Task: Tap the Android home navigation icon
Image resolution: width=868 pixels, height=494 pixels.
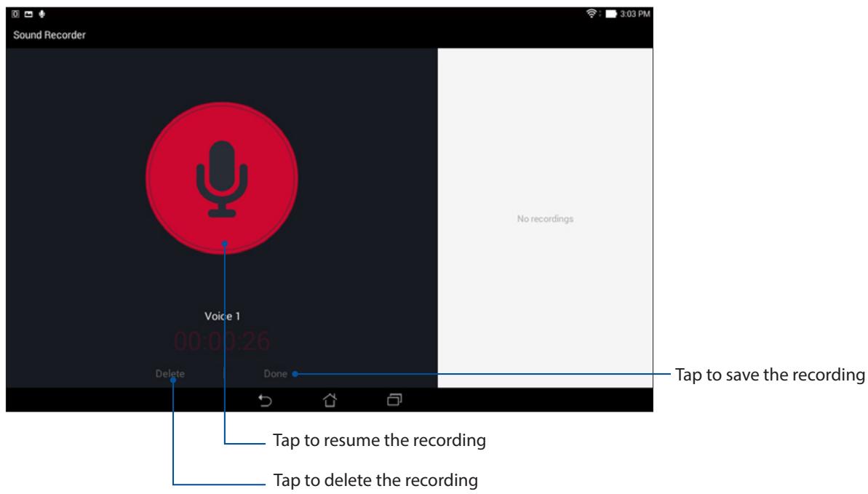Action: [330, 400]
